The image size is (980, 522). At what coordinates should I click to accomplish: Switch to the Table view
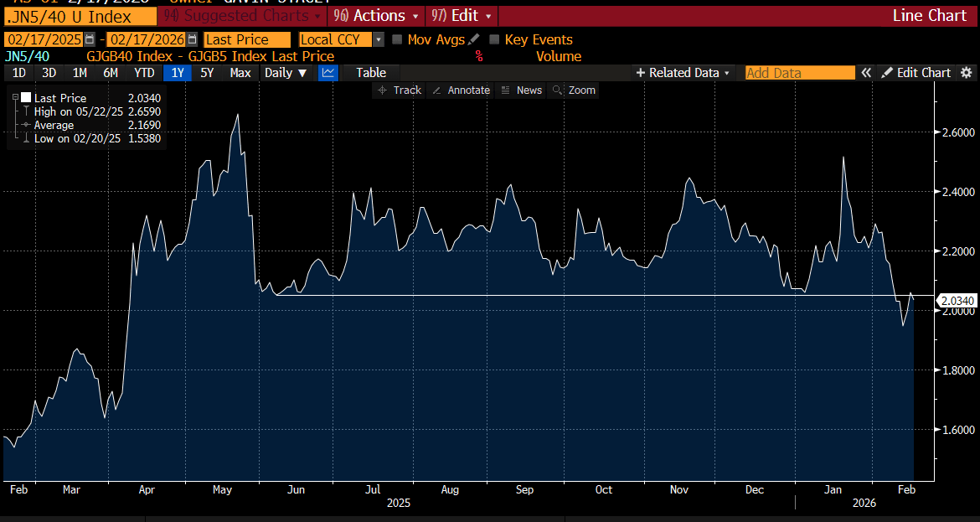371,73
